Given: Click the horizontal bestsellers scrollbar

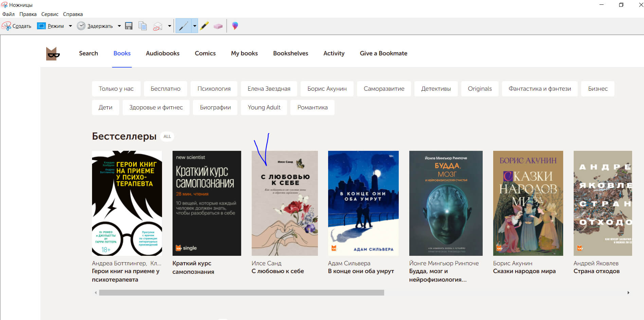Looking at the screenshot, I should tap(241, 292).
